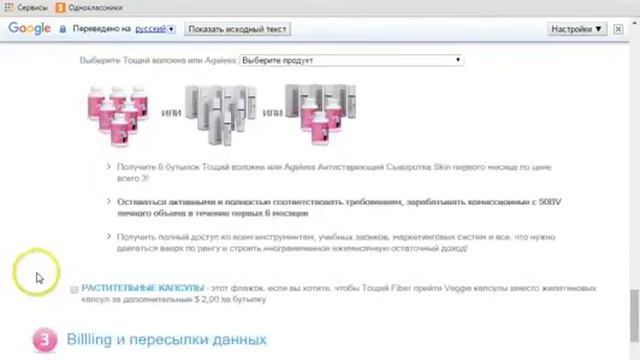The width and height of the screenshot is (640, 360).
Task: Open the Настройки dropdown
Action: tap(576, 29)
